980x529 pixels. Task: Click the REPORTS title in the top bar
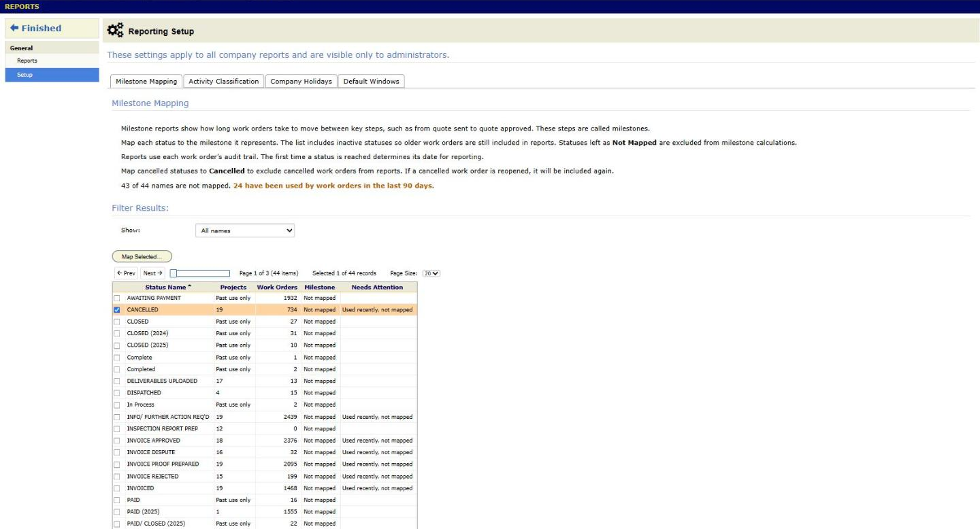[x=22, y=7]
